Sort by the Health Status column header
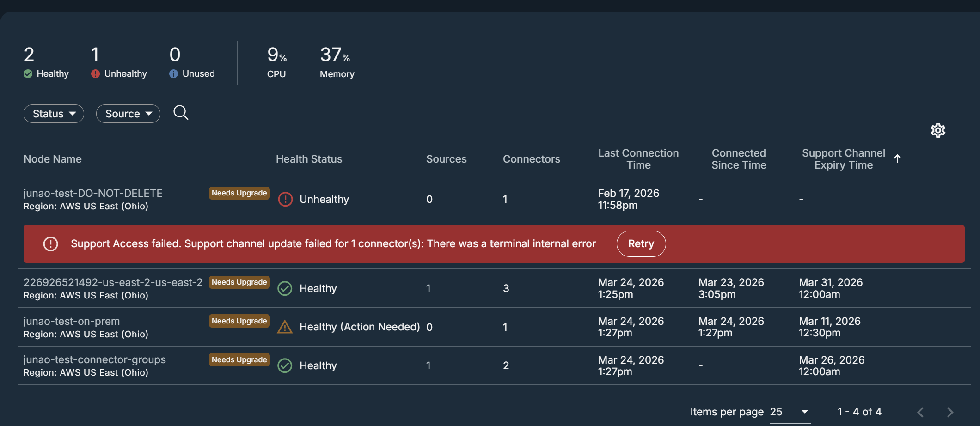The image size is (980, 426). 309,159
